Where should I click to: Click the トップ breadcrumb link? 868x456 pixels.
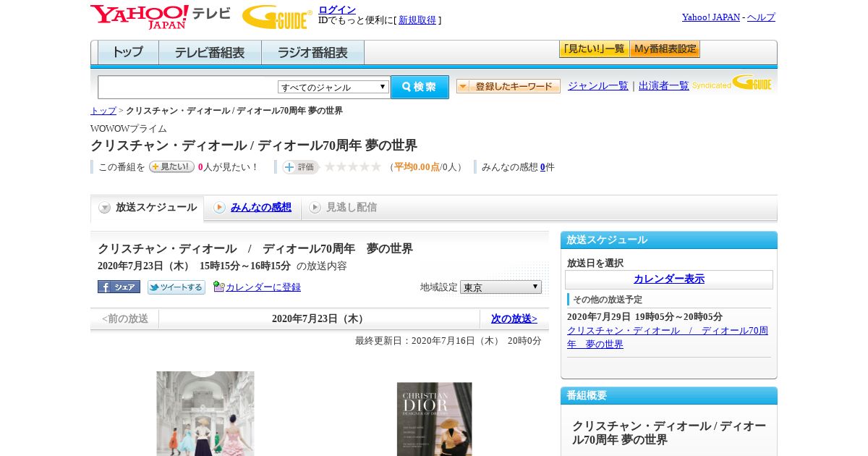click(x=103, y=111)
